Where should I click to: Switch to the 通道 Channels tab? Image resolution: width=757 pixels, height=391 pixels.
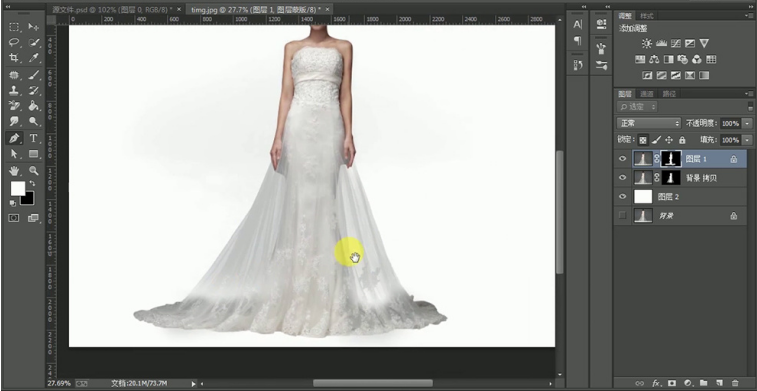(646, 94)
